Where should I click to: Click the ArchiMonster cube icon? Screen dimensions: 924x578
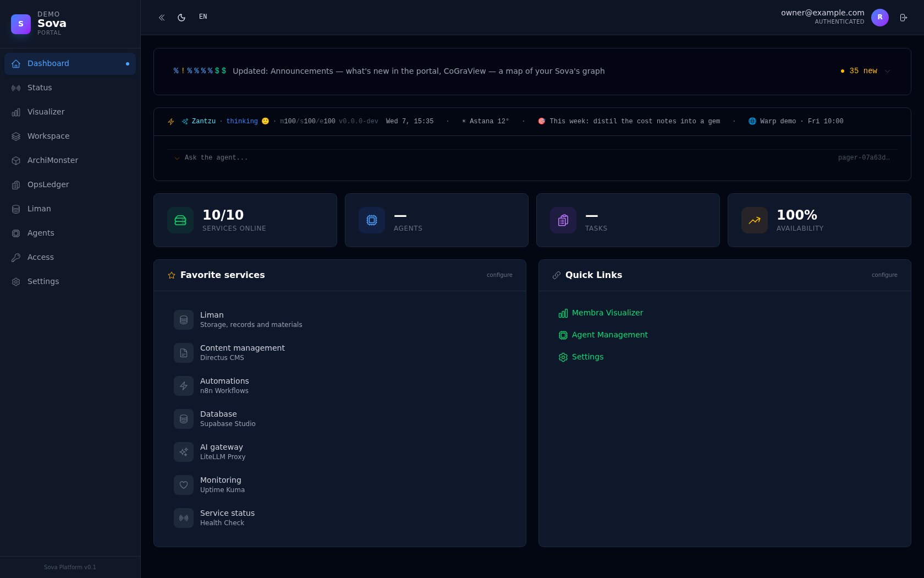tap(16, 161)
